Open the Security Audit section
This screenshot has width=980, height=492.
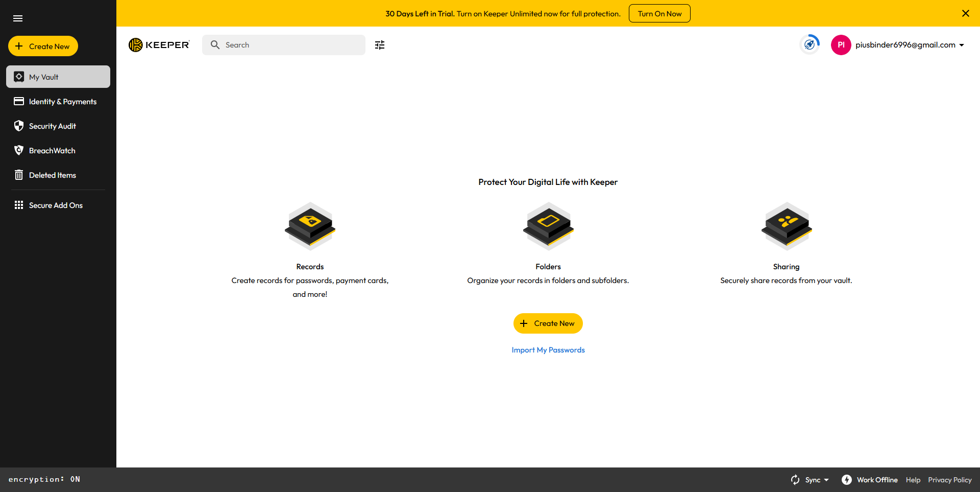[52, 126]
